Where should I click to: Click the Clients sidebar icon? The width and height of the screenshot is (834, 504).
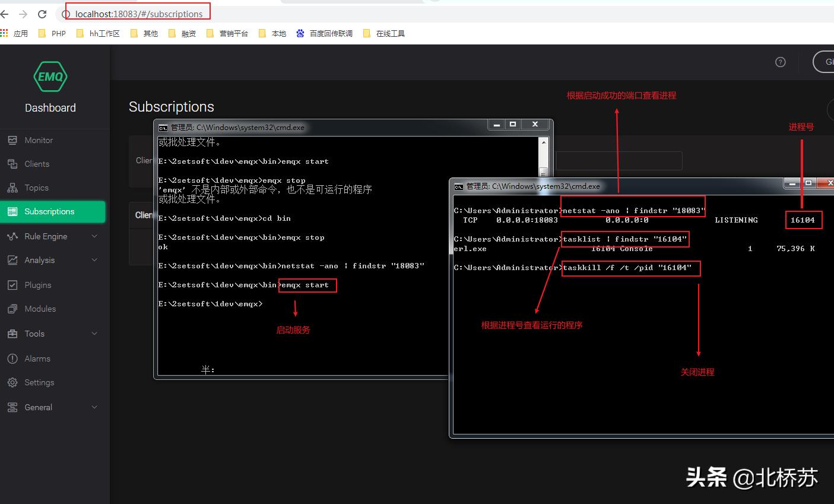12,164
